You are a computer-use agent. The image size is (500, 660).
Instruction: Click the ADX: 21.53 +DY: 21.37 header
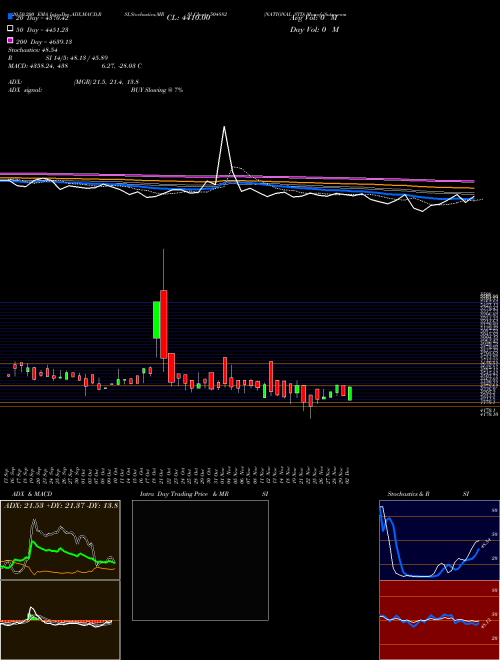pyautogui.click(x=61, y=505)
